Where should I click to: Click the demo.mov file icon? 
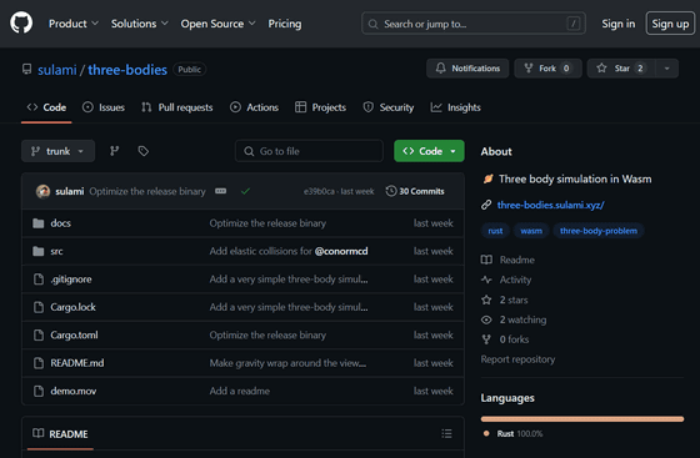[x=39, y=391]
